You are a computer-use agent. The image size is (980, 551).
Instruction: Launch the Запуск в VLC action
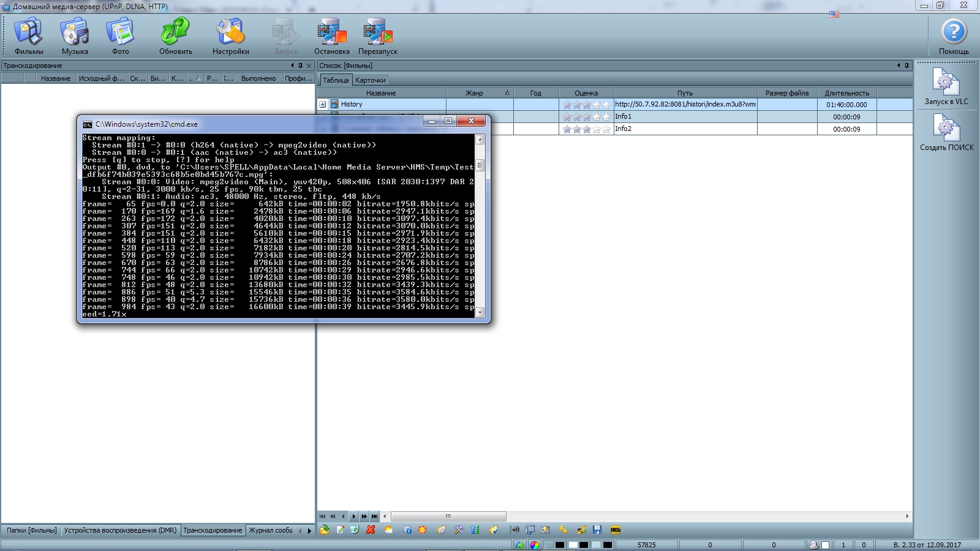tap(946, 87)
